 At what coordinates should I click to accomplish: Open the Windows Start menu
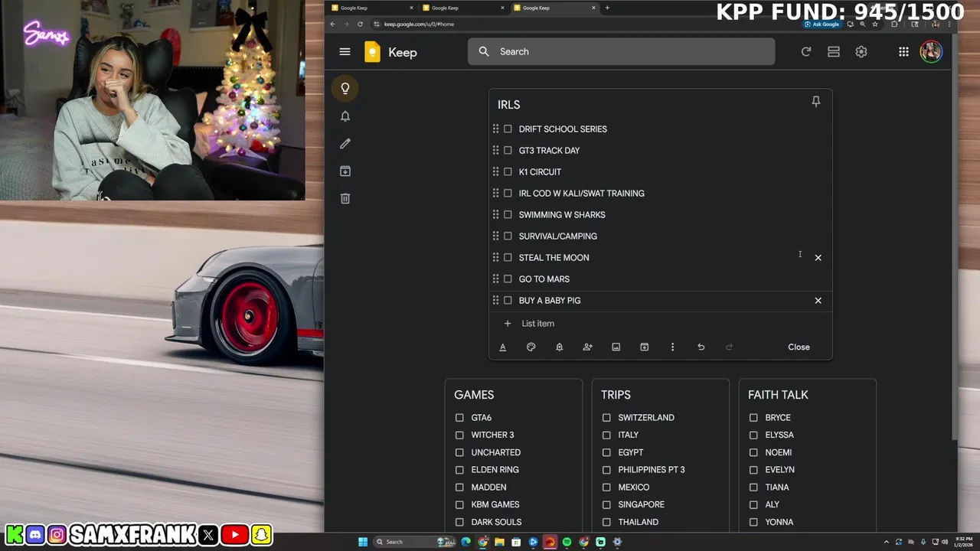pos(362,542)
